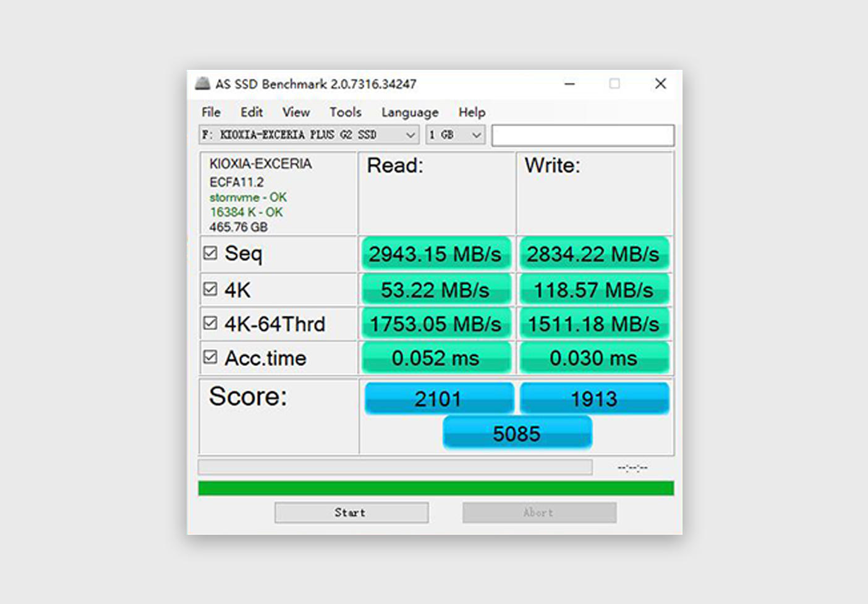
Task: Click the Abort button
Action: 539,513
